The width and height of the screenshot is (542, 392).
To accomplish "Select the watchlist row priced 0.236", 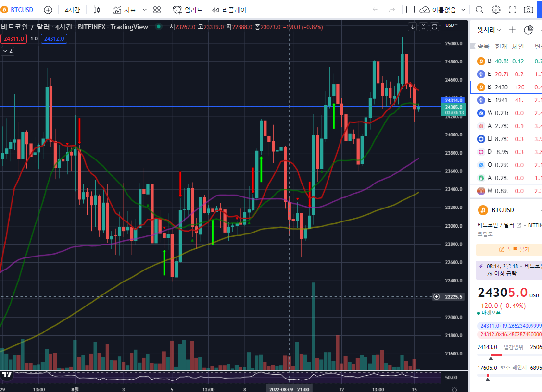I will pyautogui.click(x=506, y=113).
